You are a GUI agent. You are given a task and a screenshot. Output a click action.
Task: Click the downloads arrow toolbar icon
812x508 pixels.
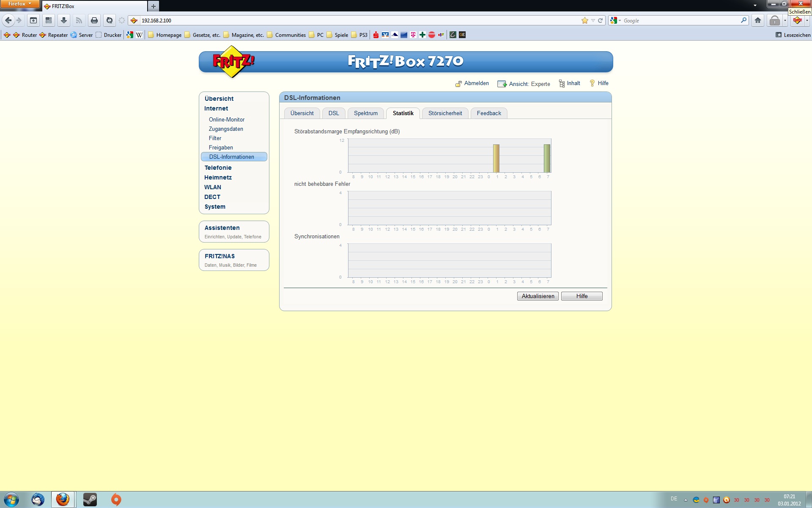64,20
